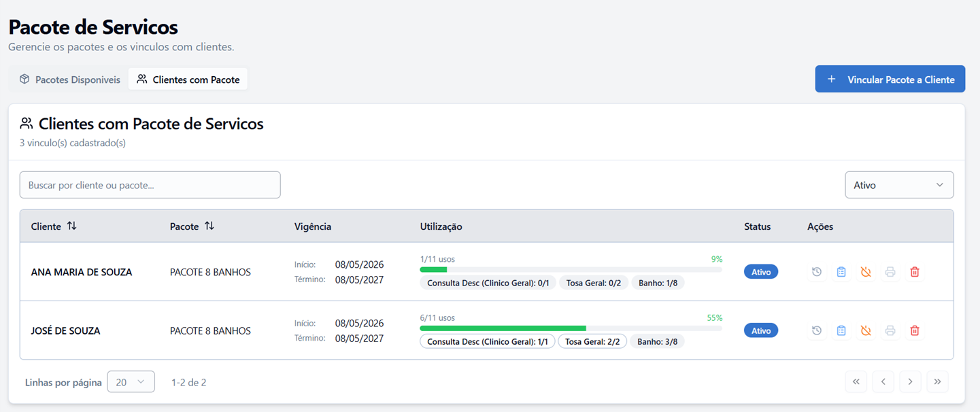Click the Banho: 1/8 chip

(x=658, y=283)
